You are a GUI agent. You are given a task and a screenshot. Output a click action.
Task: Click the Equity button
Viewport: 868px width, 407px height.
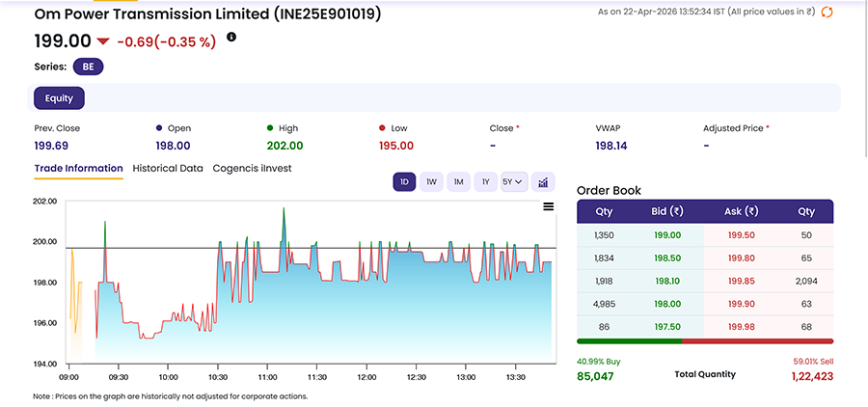pyautogui.click(x=60, y=97)
